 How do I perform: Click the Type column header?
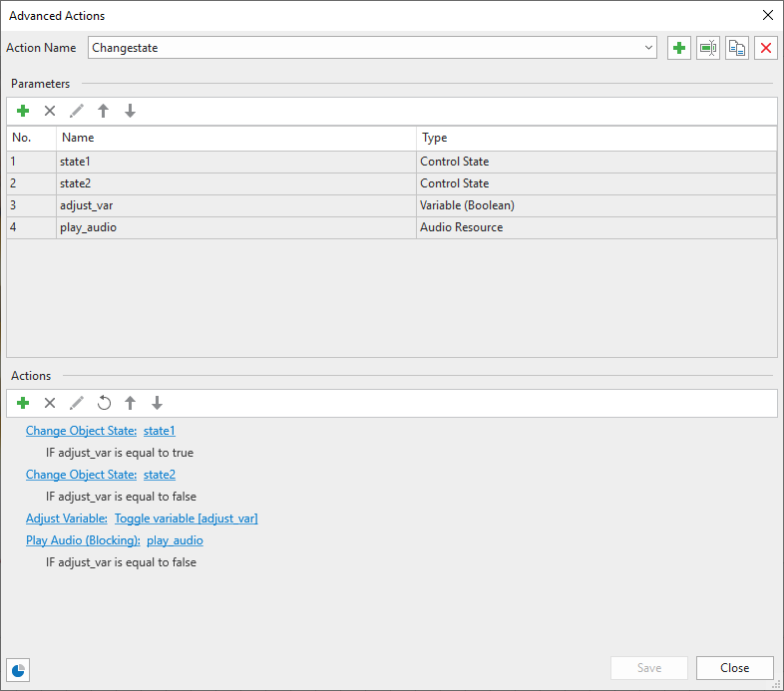(596, 138)
